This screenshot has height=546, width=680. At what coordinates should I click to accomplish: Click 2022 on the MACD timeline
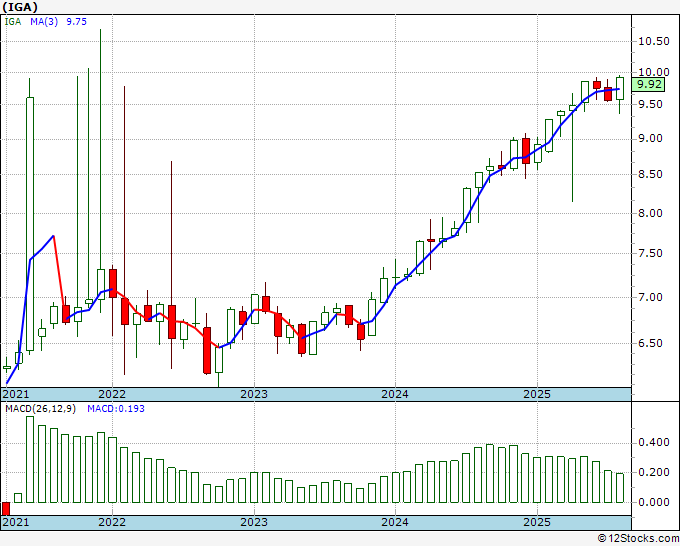pos(112,522)
